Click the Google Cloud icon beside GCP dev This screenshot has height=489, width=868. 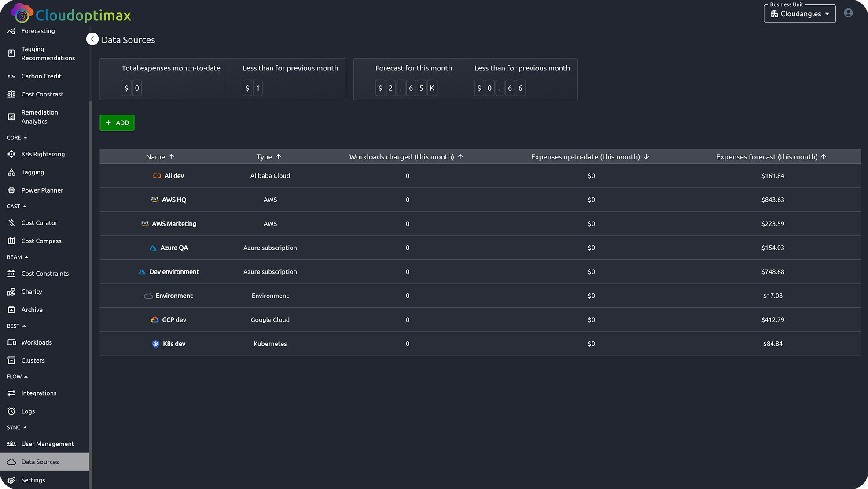[x=154, y=320]
